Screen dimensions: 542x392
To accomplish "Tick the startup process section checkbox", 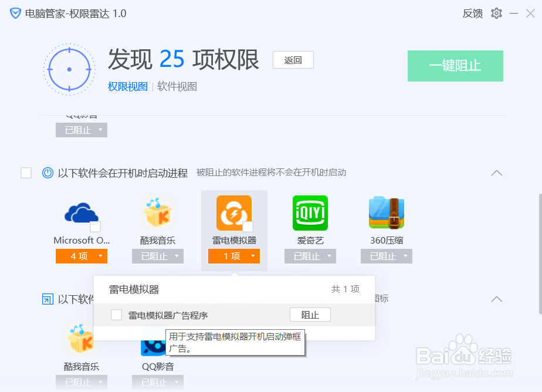I will point(26,173).
